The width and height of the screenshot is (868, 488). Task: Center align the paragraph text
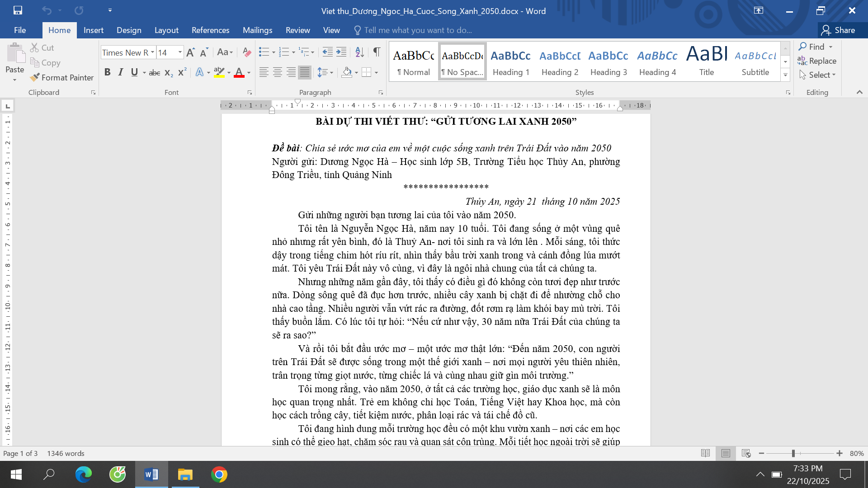[278, 72]
